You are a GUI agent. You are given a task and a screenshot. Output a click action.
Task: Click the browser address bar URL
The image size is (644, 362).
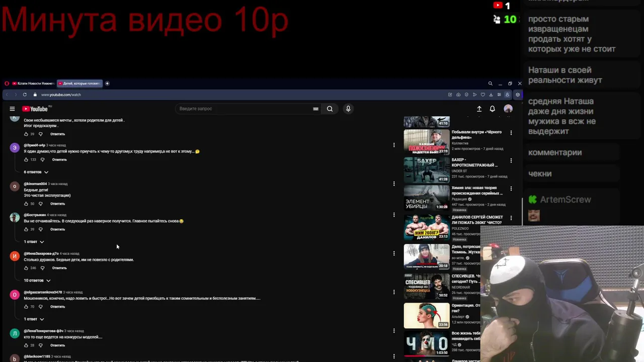tap(61, 95)
